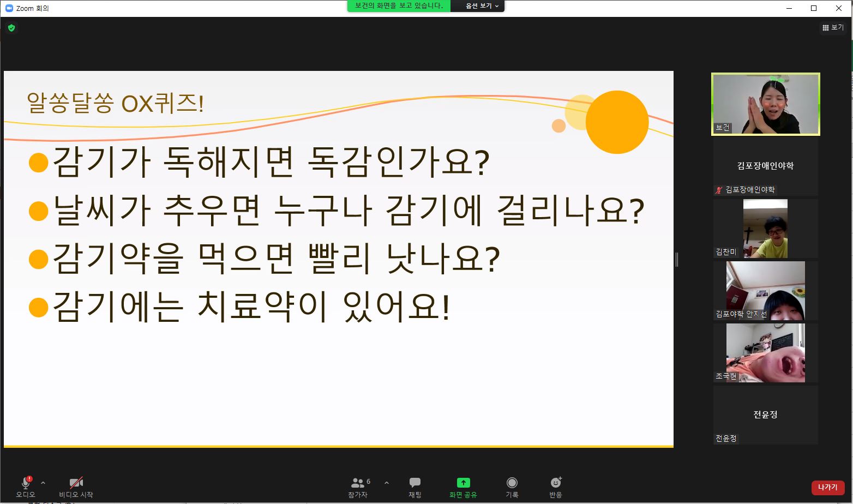Viewport: 853px width, 504px height.
Task: Open 옵션 보기 view options dropdown
Action: [482, 6]
